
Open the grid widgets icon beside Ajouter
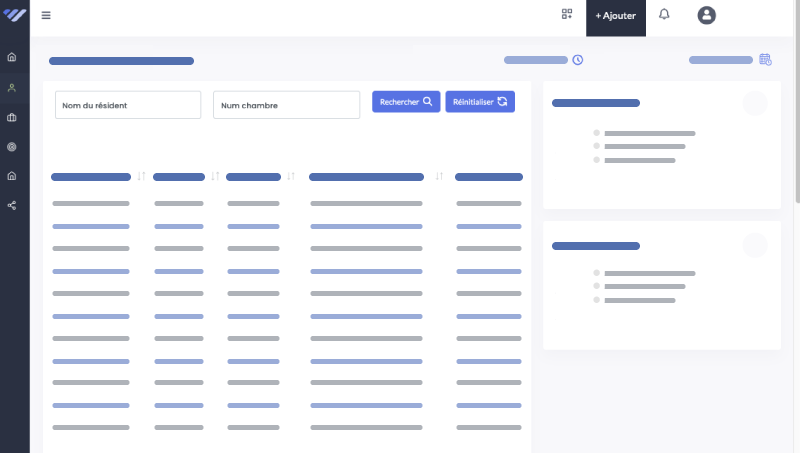coord(567,15)
